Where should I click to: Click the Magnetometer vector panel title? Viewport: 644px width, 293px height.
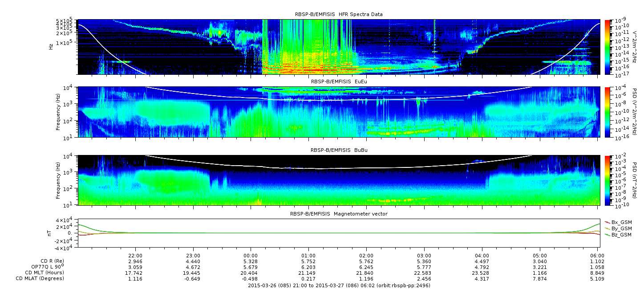pos(339,214)
